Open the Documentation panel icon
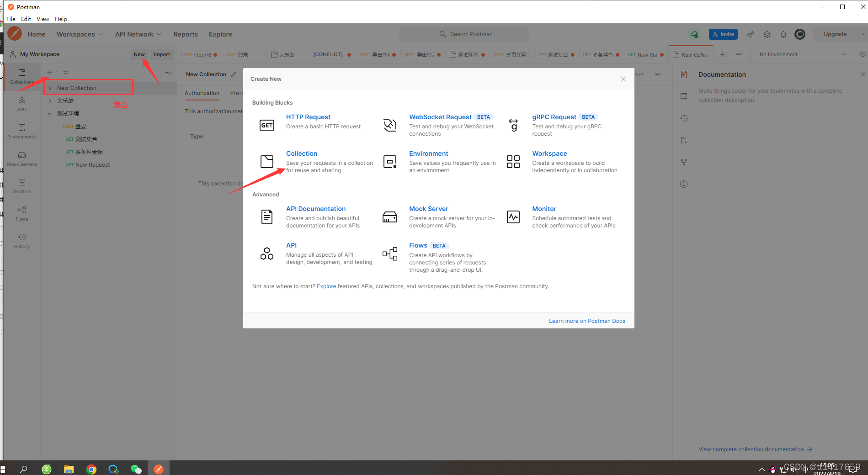Screen dimensions: 868x475 pos(684,74)
